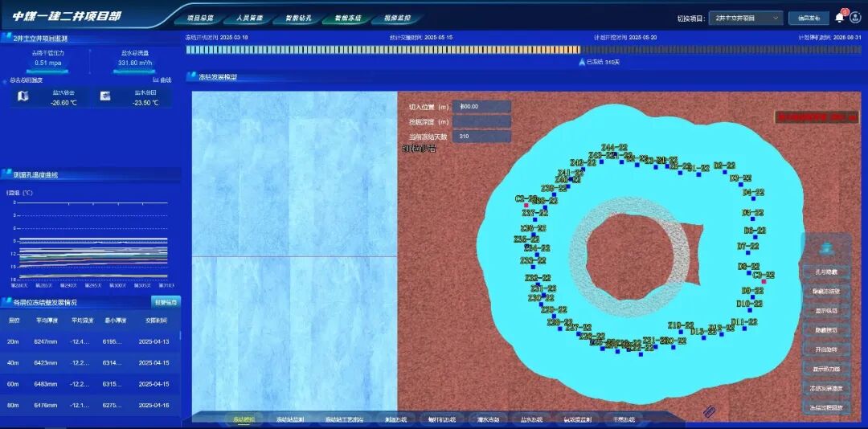Select the 20m layer table row
868x429 pixels.
click(x=90, y=341)
